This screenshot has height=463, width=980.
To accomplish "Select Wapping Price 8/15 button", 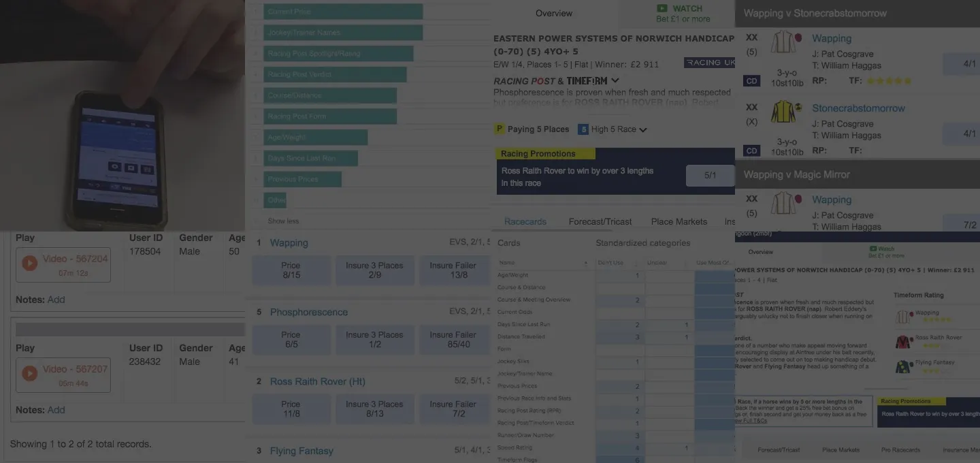I will pyautogui.click(x=291, y=270).
